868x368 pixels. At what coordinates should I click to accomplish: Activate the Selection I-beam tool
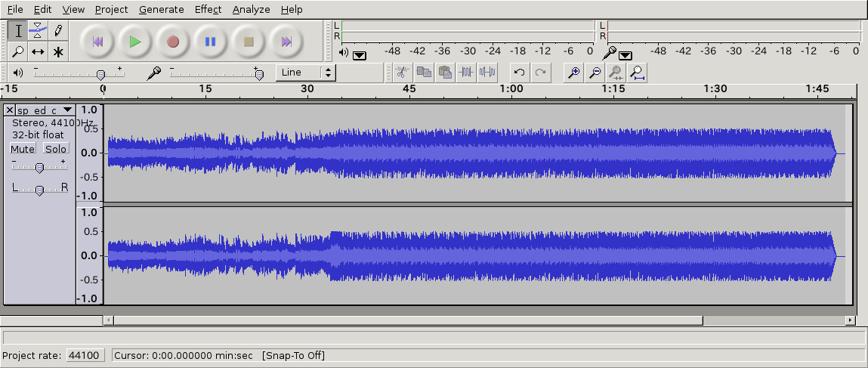coord(17,31)
